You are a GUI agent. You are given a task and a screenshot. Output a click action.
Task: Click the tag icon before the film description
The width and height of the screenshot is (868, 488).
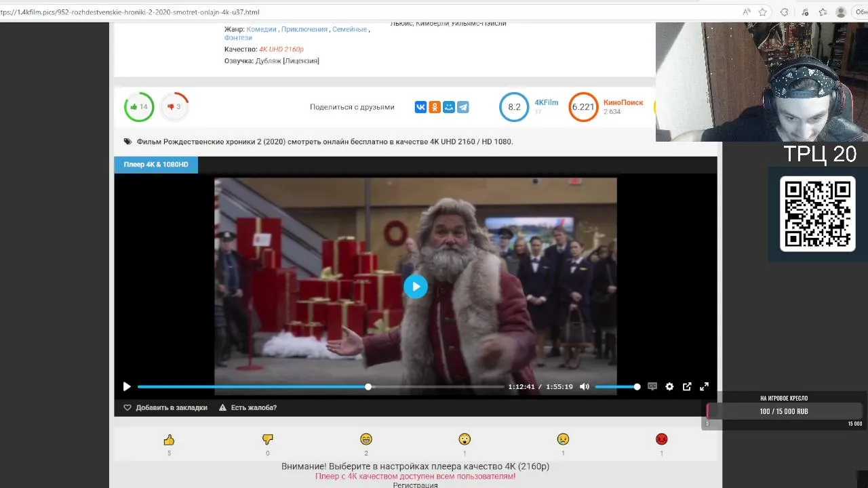(x=127, y=142)
